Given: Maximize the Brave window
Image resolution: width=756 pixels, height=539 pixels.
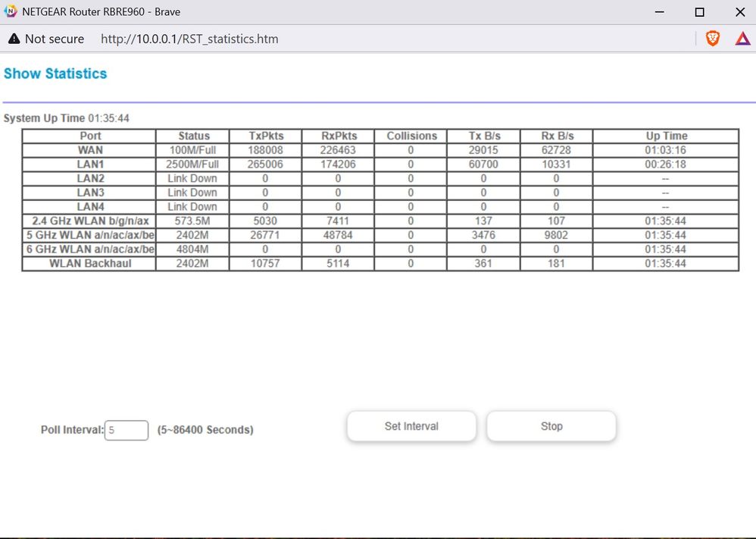Looking at the screenshot, I should tap(700, 12).
